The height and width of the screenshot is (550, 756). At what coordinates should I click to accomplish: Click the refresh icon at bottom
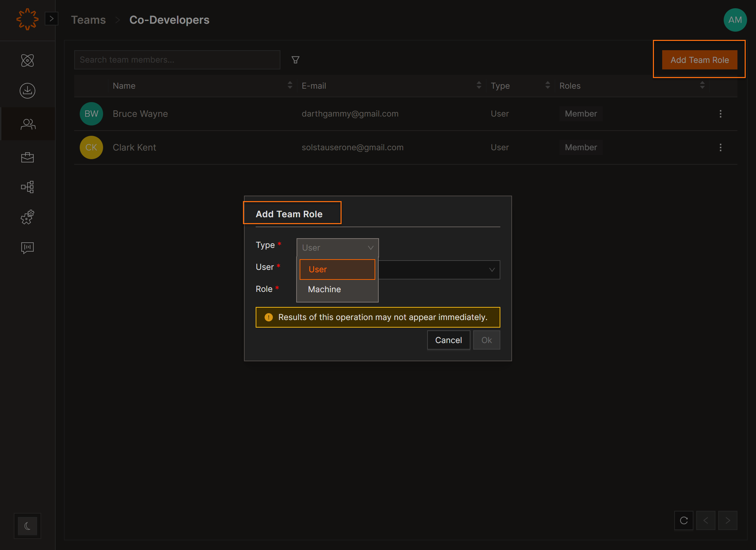[684, 520]
